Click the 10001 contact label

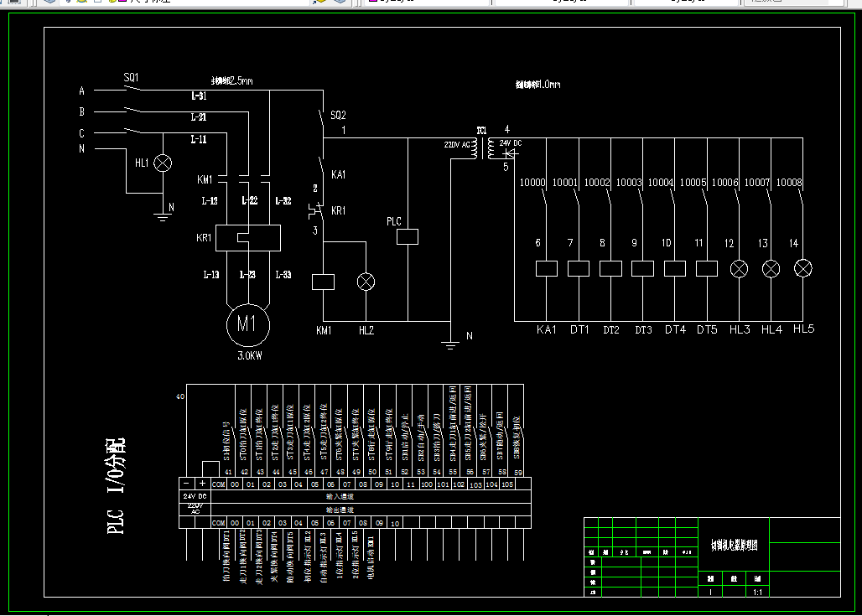(x=564, y=183)
